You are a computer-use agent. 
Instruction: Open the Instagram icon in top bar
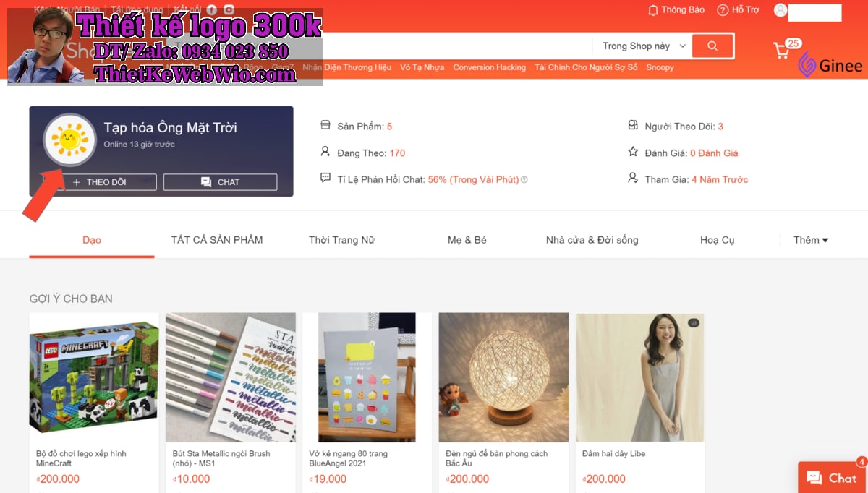[x=229, y=9]
